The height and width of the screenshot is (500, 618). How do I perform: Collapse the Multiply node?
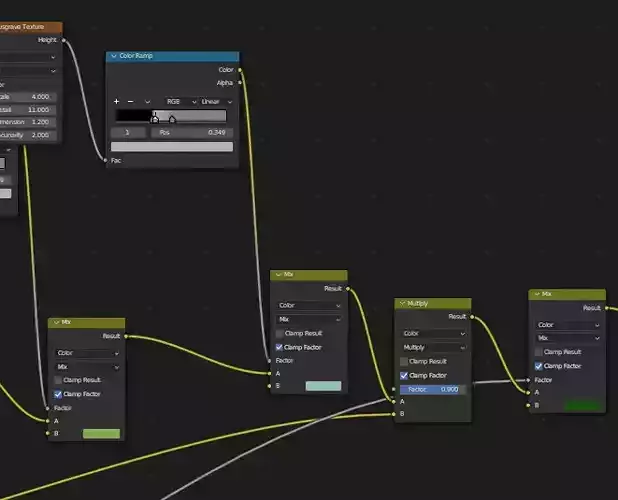(402, 303)
